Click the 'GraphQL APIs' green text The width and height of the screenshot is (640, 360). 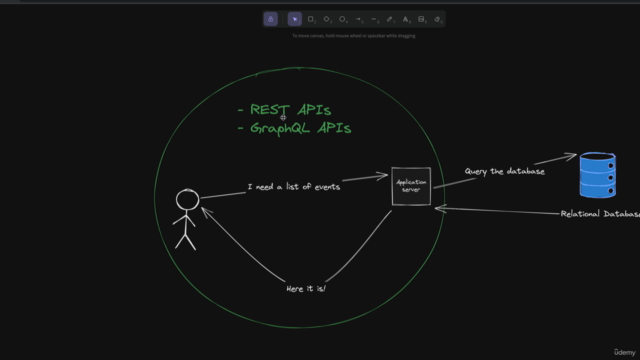tap(300, 128)
